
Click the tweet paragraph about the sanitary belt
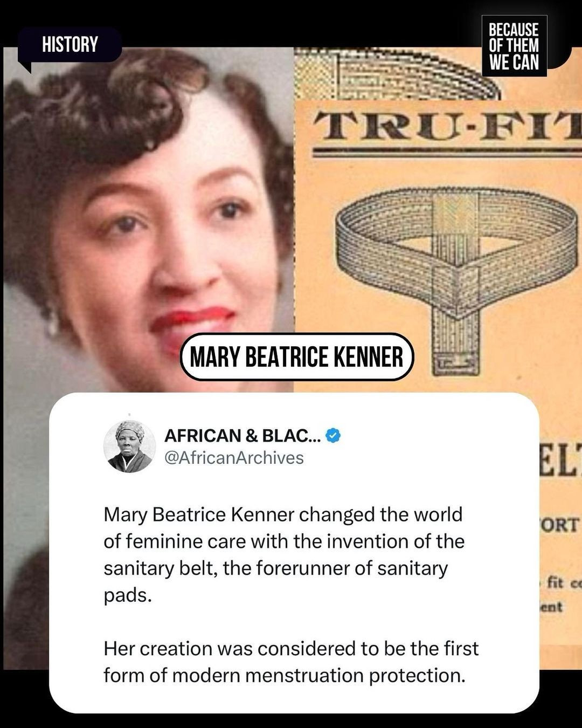(284, 555)
